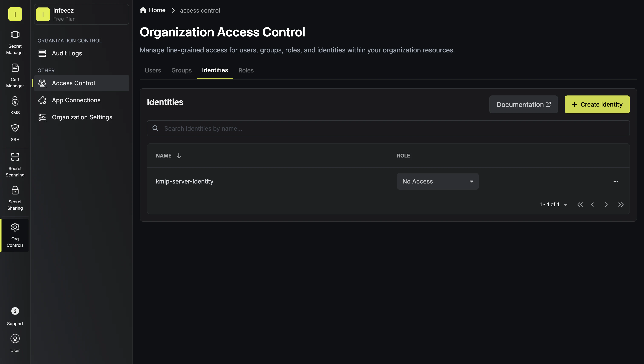Focus the Search identities by name field
The height and width of the screenshot is (364, 644).
[388, 128]
